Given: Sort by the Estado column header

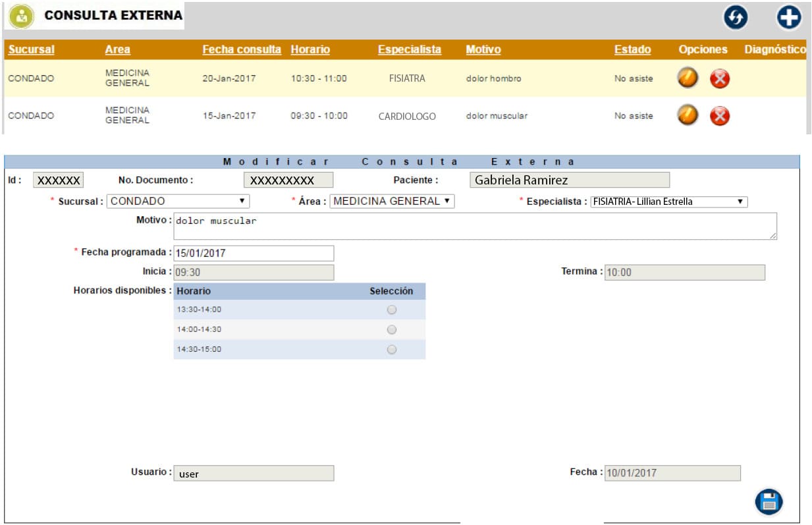Looking at the screenshot, I should 632,49.
